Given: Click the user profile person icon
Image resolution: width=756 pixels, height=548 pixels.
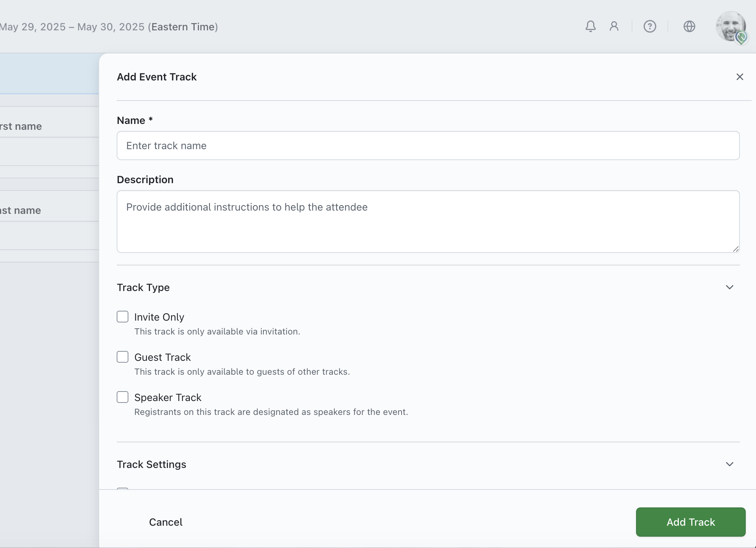Looking at the screenshot, I should [614, 26].
